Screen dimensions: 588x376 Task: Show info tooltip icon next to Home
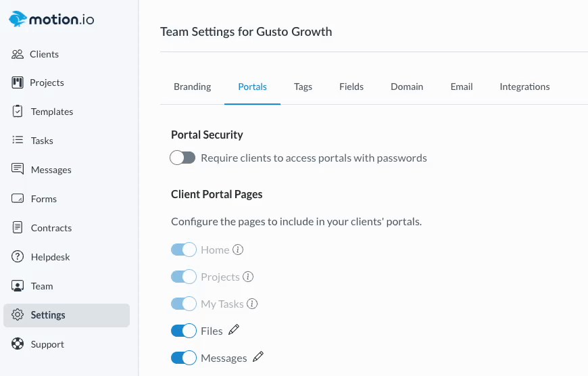[x=238, y=250]
